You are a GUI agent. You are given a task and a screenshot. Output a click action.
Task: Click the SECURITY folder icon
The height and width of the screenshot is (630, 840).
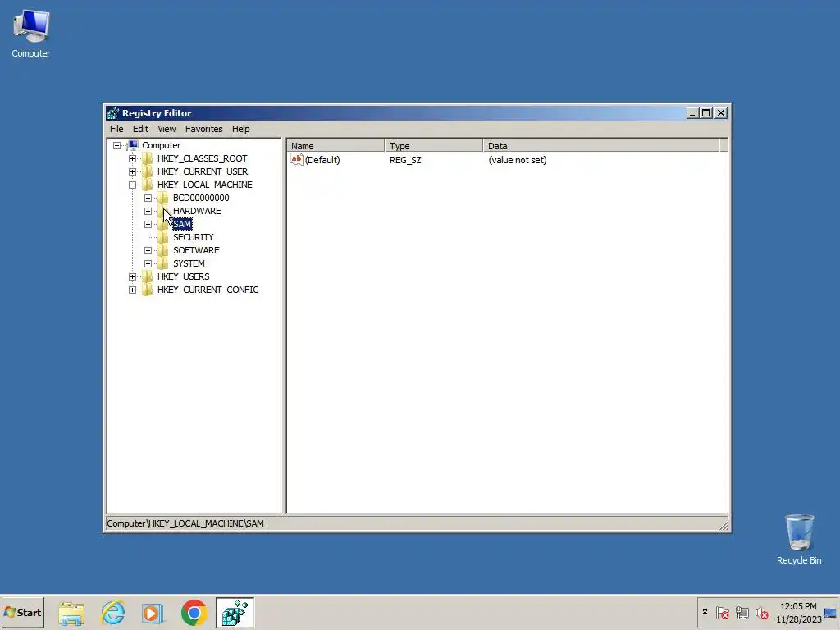pyautogui.click(x=163, y=237)
